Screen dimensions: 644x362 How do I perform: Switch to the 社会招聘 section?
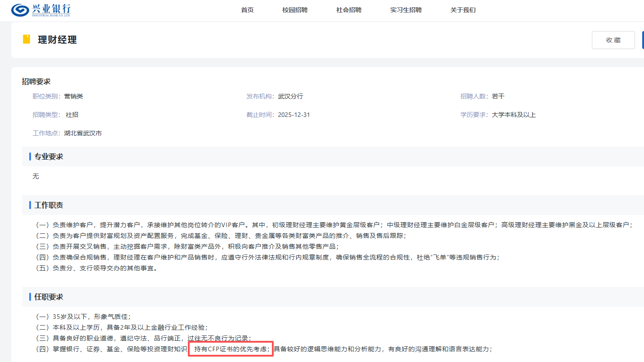[x=348, y=10]
